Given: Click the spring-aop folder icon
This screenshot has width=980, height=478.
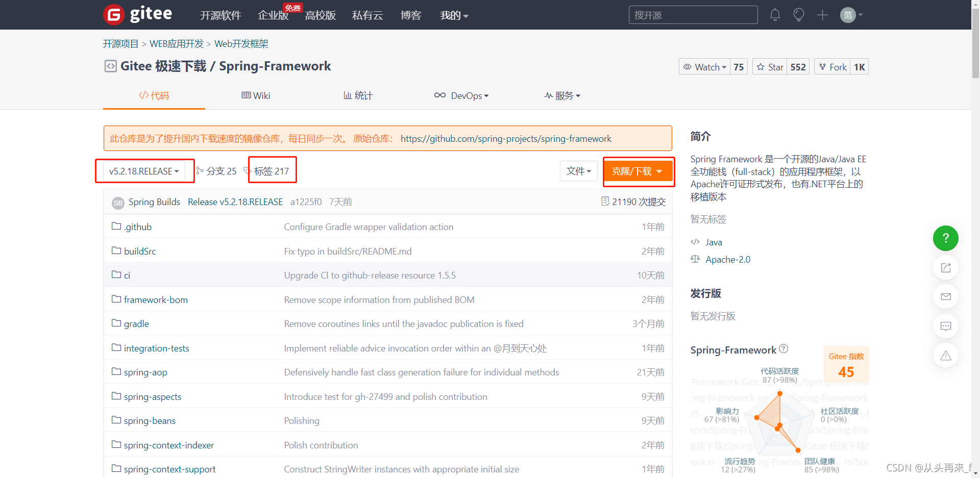Looking at the screenshot, I should [x=116, y=371].
